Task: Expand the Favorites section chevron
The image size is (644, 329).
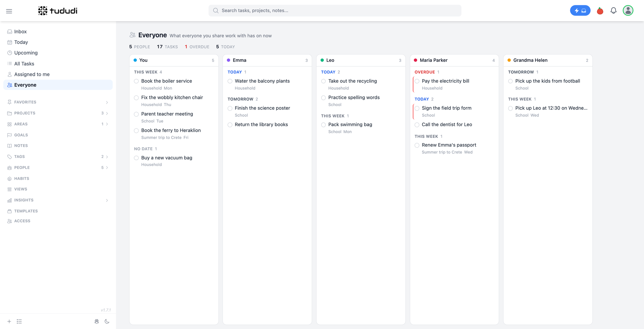Action: pos(107,102)
